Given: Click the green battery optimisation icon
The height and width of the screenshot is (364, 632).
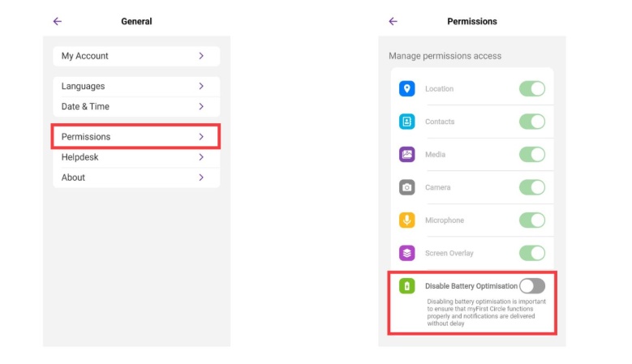Looking at the screenshot, I should 406,285.
